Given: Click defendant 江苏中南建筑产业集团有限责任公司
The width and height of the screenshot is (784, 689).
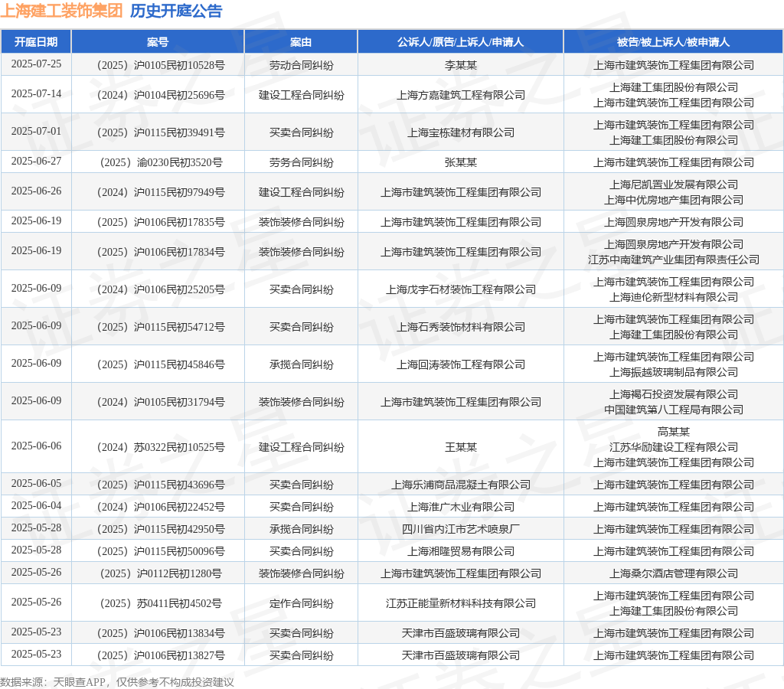Looking at the screenshot, I should (x=674, y=260).
